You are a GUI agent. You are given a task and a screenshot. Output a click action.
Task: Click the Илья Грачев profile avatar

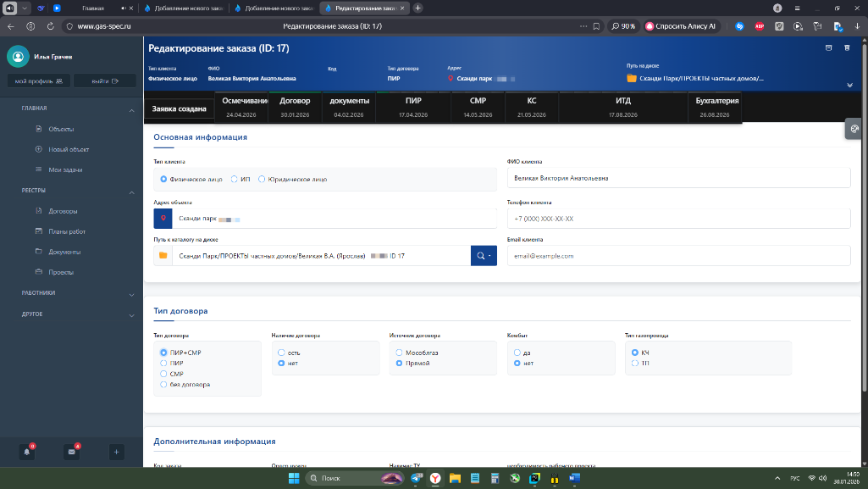point(18,57)
